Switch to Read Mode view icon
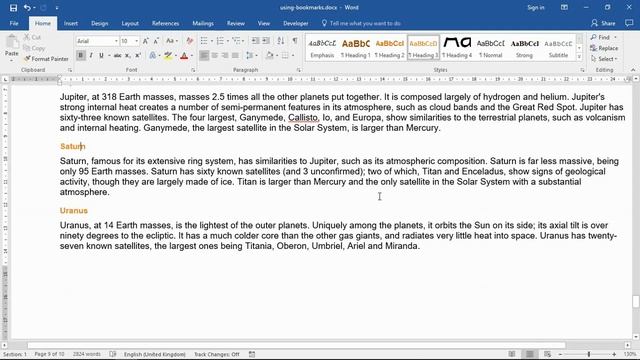 pyautogui.click(x=512, y=354)
